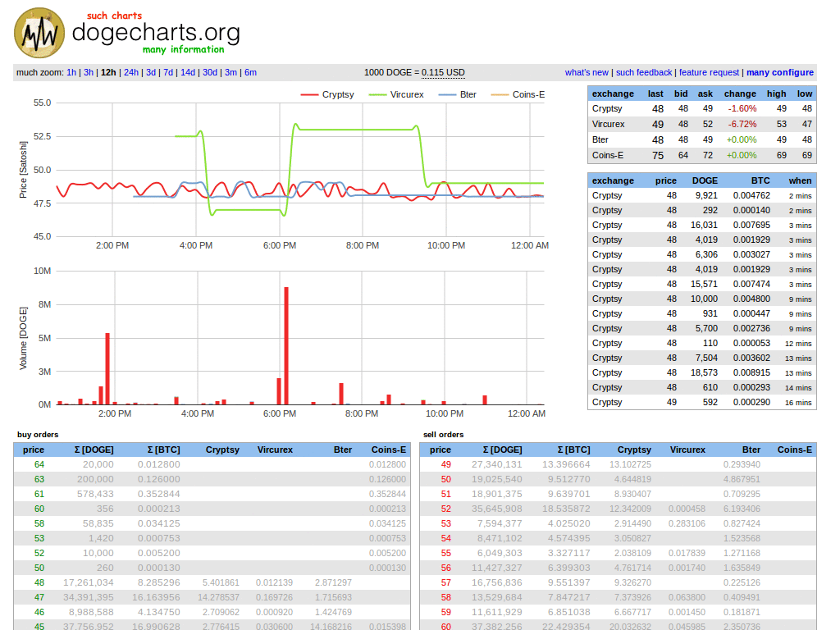The height and width of the screenshot is (630, 840).
Task: Click the when column header in trades
Action: click(800, 181)
